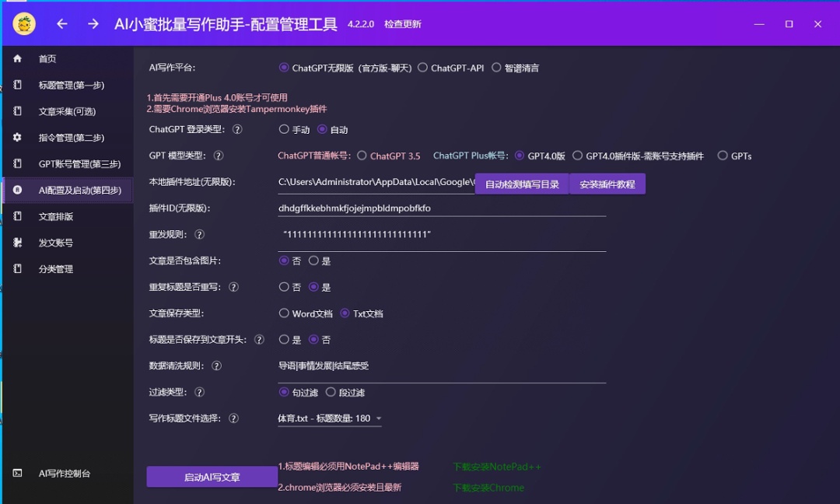This screenshot has width=840, height=504.
Task: Select 智谱清言 platform option
Action: tap(516, 68)
